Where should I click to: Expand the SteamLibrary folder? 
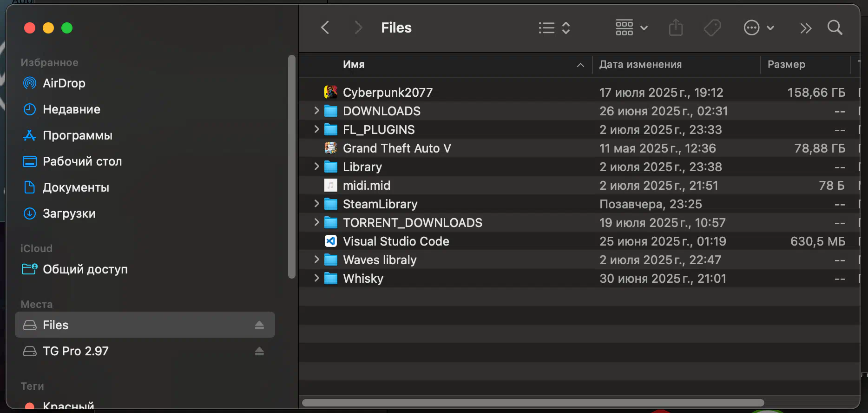point(316,204)
